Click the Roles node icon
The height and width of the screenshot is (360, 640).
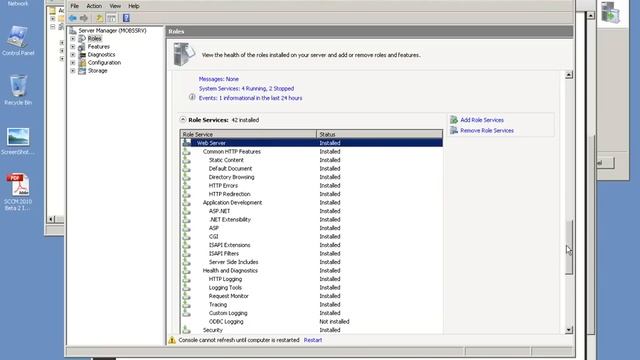[82, 38]
